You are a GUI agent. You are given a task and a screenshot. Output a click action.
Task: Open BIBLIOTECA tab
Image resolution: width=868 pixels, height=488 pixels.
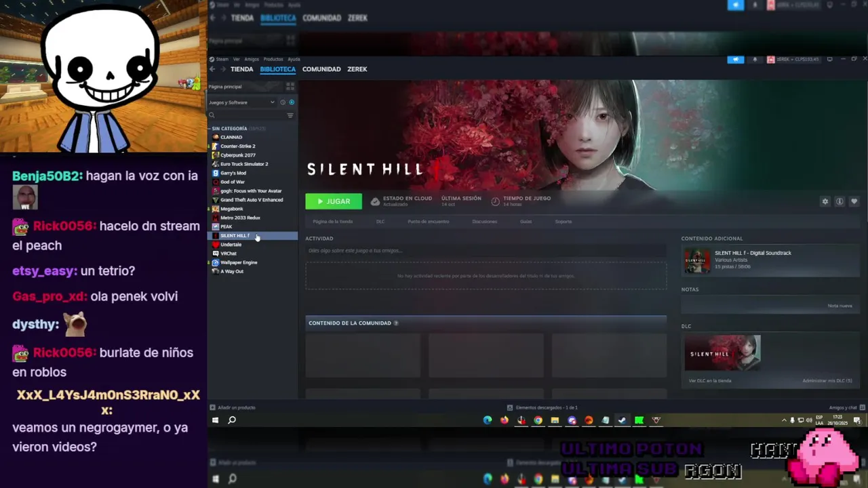coord(278,69)
